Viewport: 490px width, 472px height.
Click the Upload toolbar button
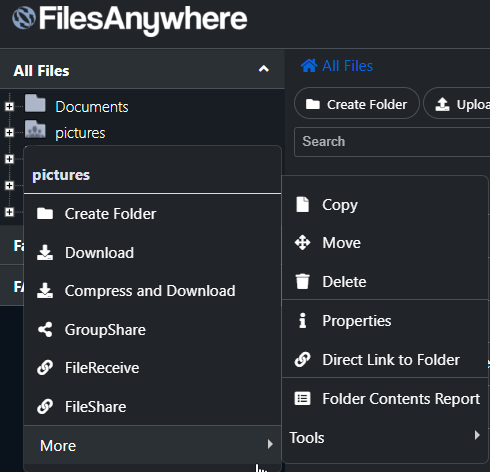(x=457, y=103)
